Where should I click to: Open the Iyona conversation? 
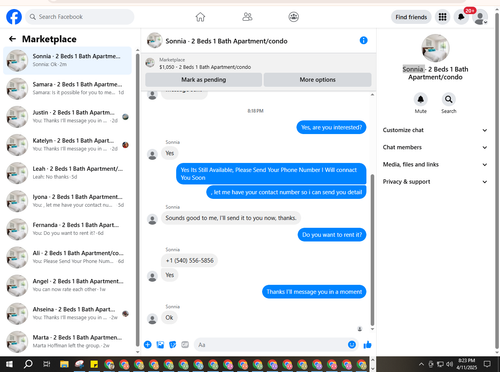[67, 201]
